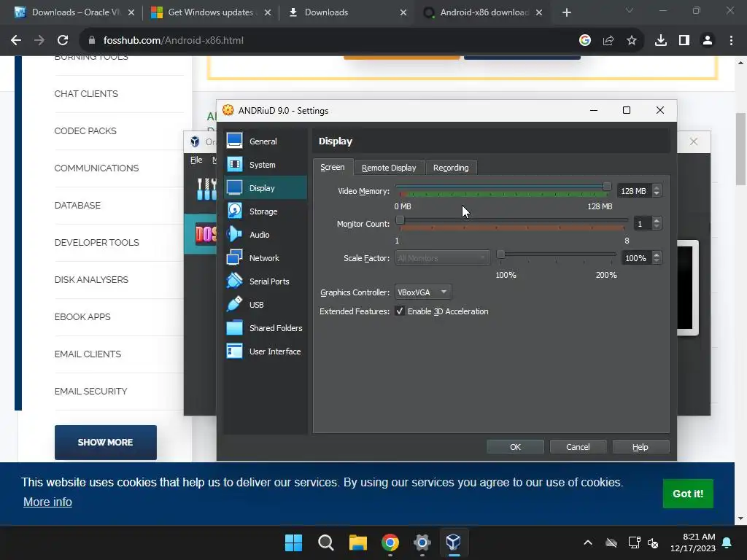Click the browser address bar URL
Image resolution: width=747 pixels, height=560 pixels.
click(174, 41)
